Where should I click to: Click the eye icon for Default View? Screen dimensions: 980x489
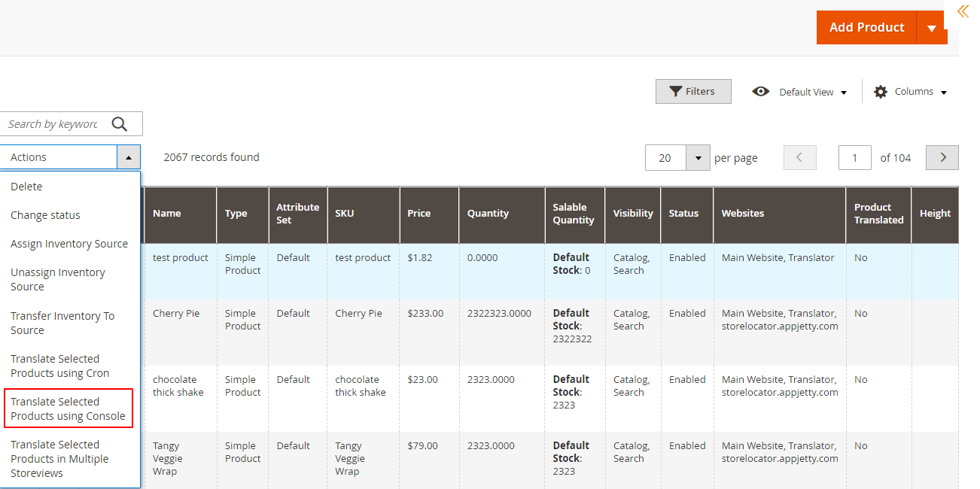pyautogui.click(x=761, y=92)
